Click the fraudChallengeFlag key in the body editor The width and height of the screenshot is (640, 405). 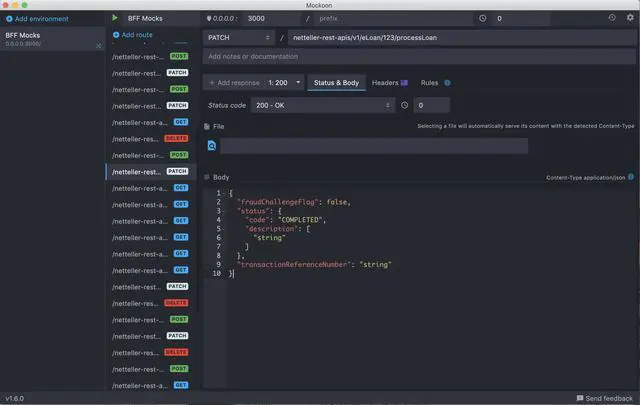point(278,202)
